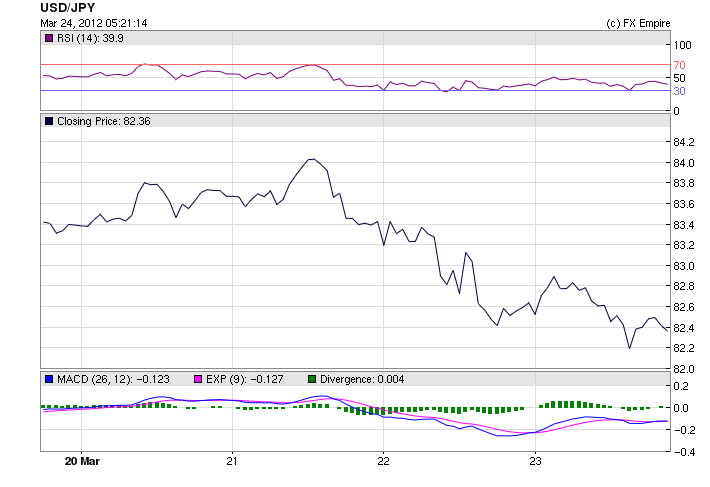Click the dark Closing Price legend swatch
Viewport: 710px width, 487px height.
[48, 121]
